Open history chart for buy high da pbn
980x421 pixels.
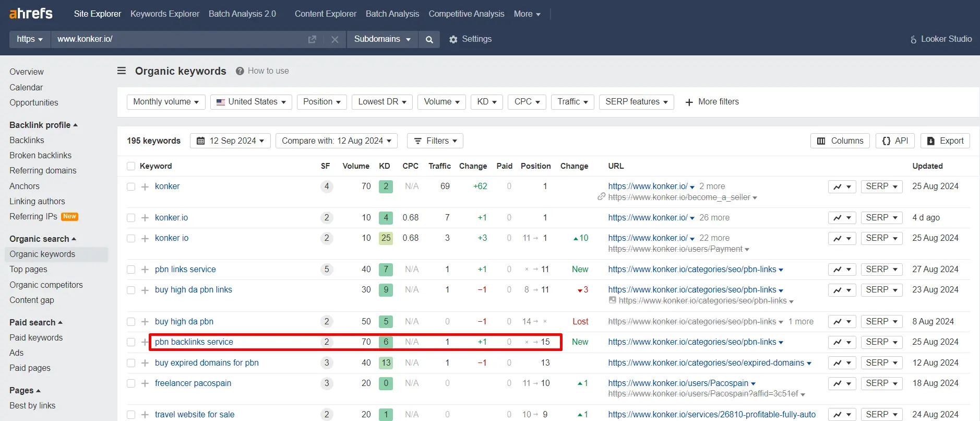(x=842, y=322)
